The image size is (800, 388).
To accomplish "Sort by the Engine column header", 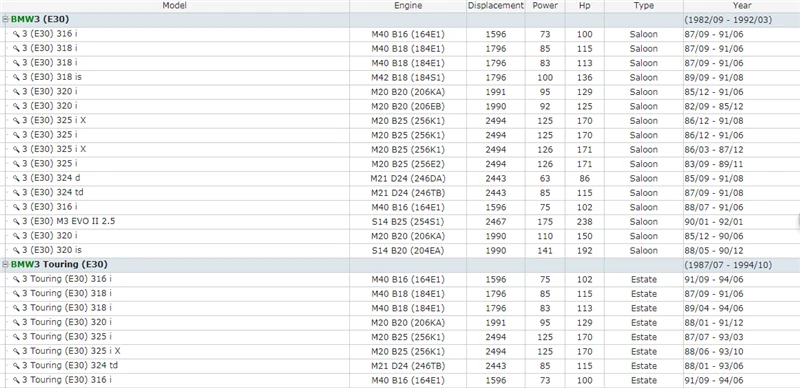I will click(408, 6).
